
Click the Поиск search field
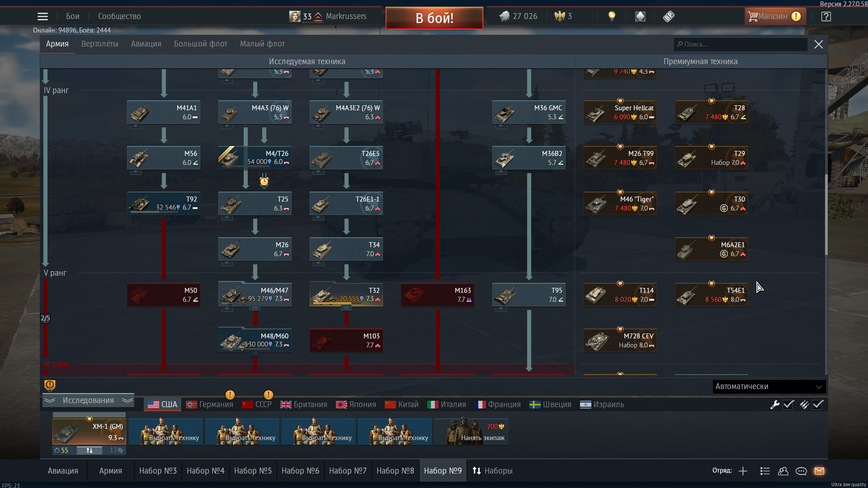pyautogui.click(x=741, y=44)
